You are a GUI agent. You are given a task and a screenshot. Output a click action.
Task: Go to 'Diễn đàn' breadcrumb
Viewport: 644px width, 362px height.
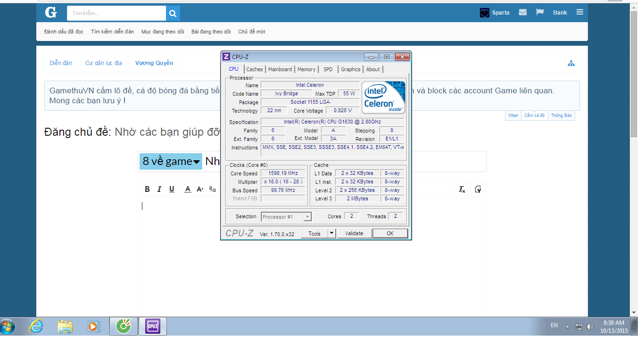click(61, 63)
